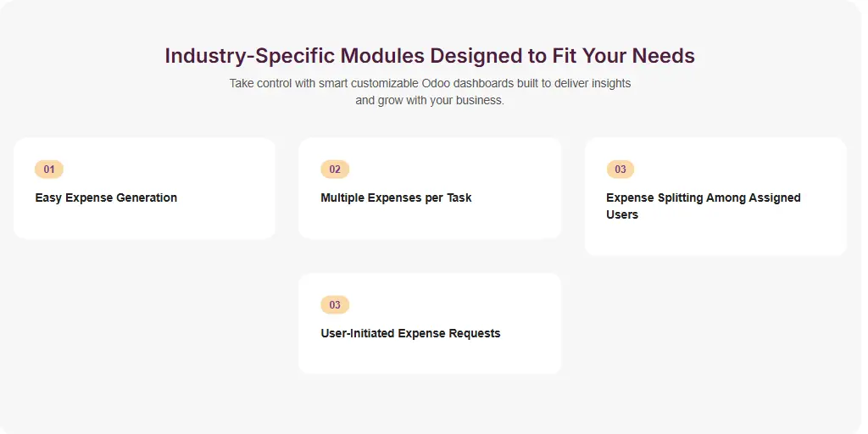Click the 02 number badge

[x=335, y=170]
